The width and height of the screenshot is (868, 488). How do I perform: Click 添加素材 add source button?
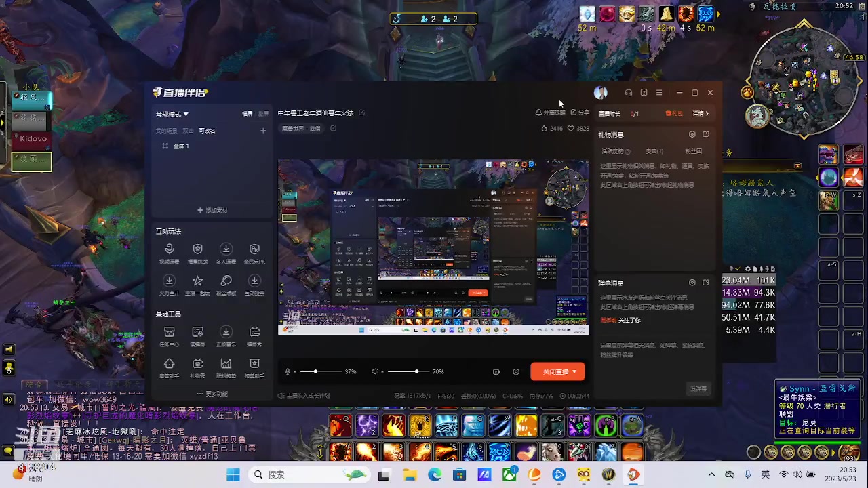point(212,210)
